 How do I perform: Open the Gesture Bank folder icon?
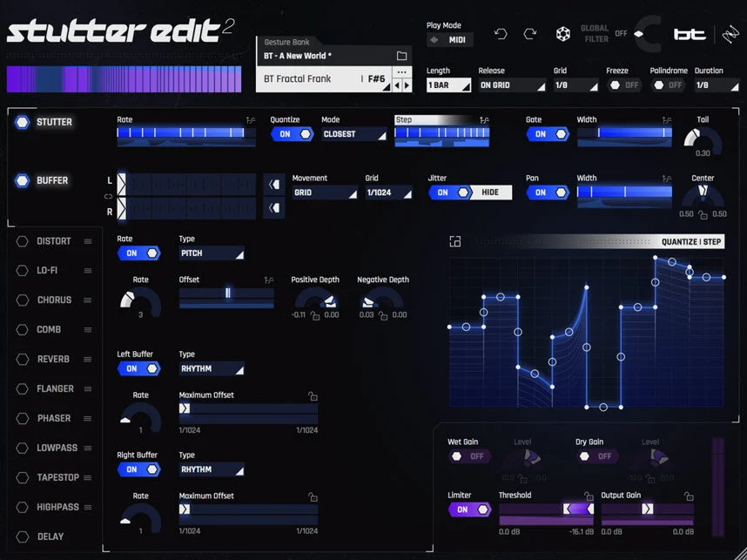click(x=401, y=54)
